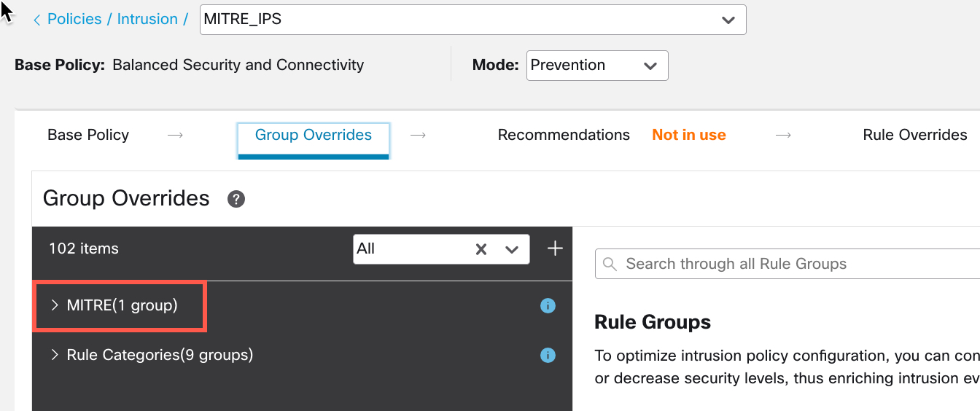Expand the MITRE(1 group) tree item
Viewport: 980px width, 411px height.
coord(55,305)
